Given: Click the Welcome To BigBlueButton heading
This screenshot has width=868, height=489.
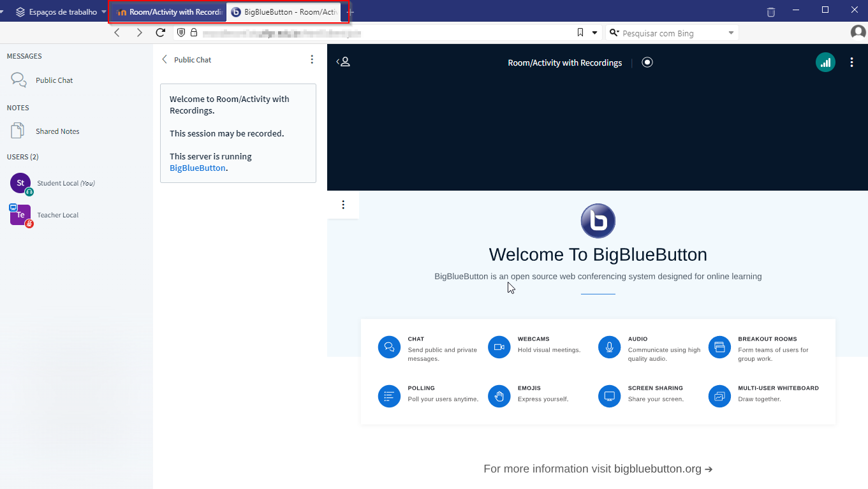Looking at the screenshot, I should click(x=598, y=254).
